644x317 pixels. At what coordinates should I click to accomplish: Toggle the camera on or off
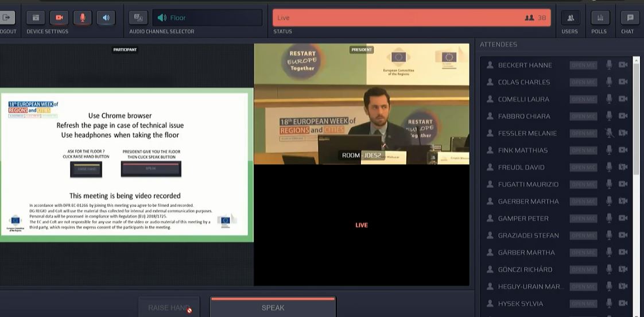[59, 18]
